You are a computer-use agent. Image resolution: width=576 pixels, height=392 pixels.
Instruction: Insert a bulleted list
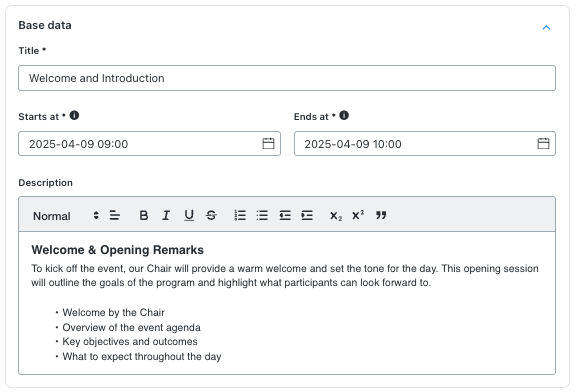[262, 215]
